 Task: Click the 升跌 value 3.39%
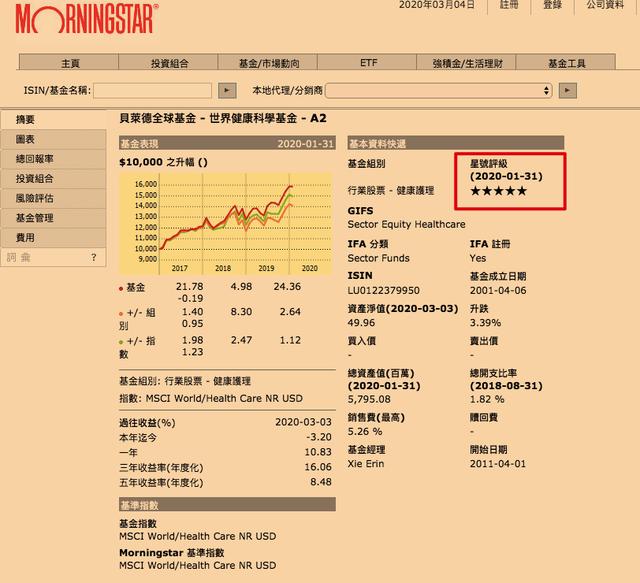click(x=485, y=323)
